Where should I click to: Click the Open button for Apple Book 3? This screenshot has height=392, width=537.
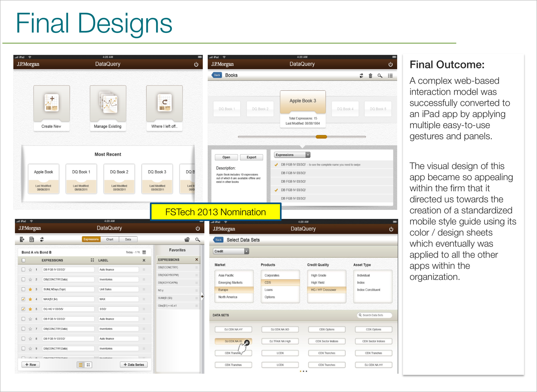click(x=227, y=157)
